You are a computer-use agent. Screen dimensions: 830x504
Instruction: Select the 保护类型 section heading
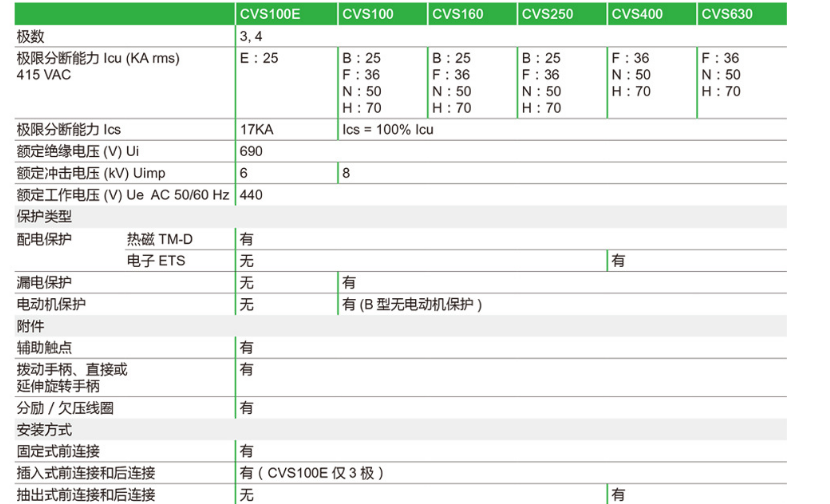[44, 217]
